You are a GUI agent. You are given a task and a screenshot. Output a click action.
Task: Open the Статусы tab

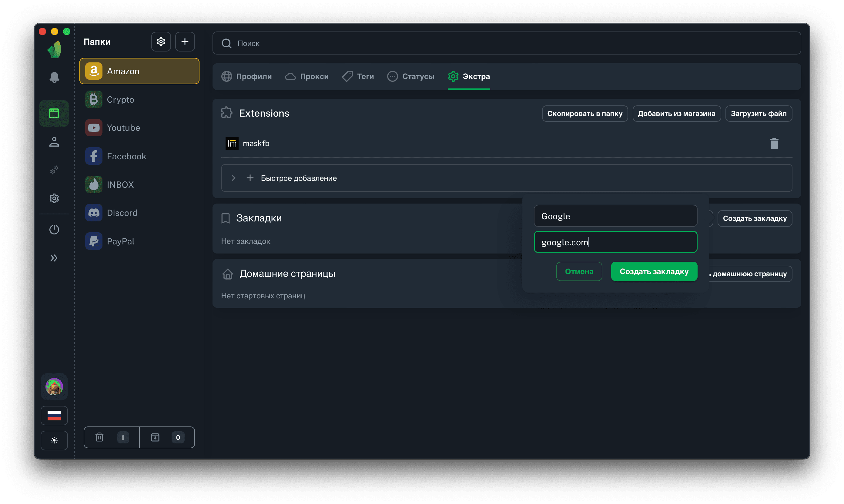(411, 76)
